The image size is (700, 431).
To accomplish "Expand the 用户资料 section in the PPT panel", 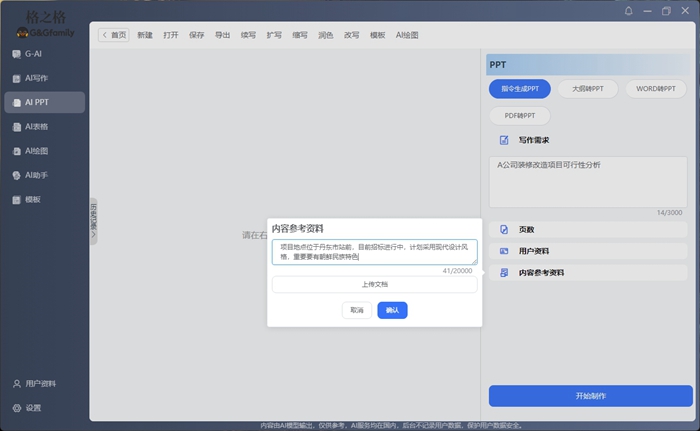I will 588,251.
